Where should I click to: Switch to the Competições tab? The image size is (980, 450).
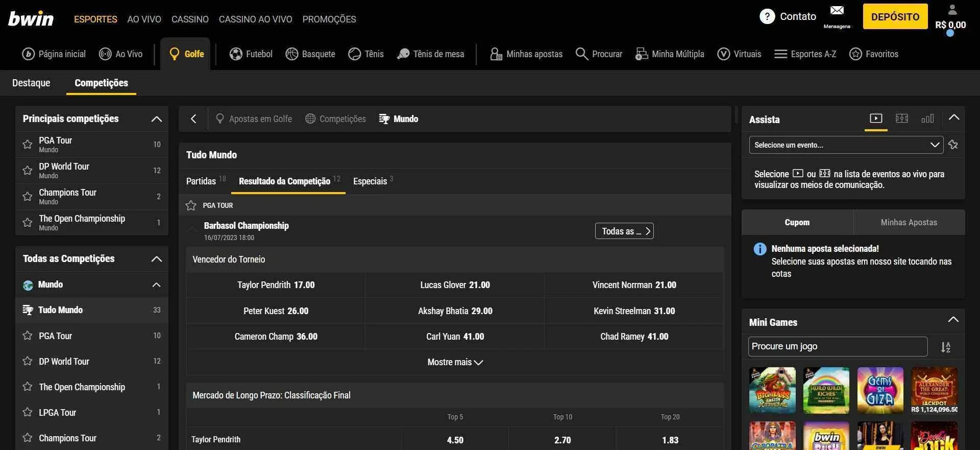[x=101, y=83]
